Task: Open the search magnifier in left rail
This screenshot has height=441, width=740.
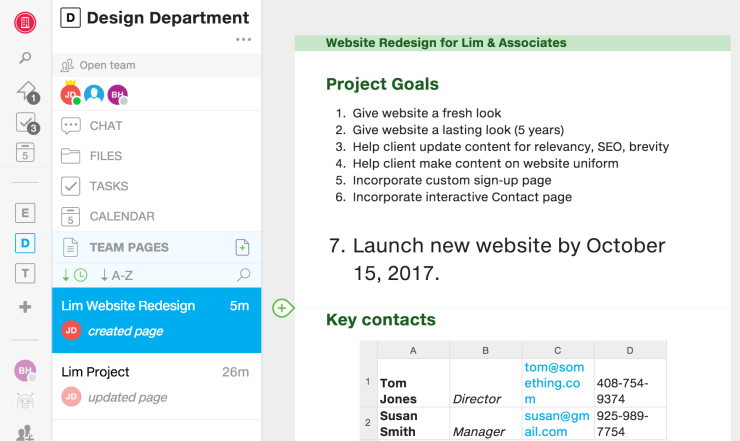Action: [x=26, y=59]
